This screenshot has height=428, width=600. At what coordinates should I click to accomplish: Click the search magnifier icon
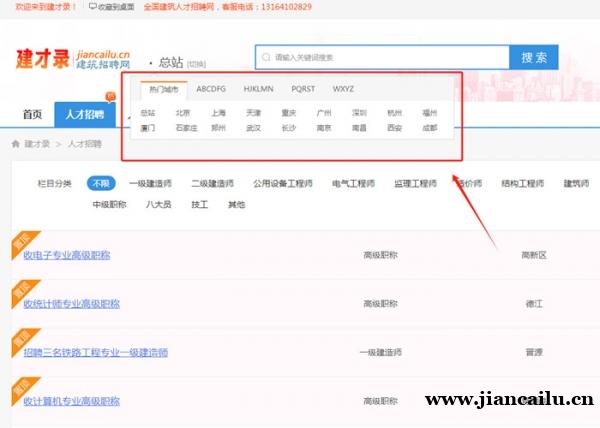(x=266, y=57)
